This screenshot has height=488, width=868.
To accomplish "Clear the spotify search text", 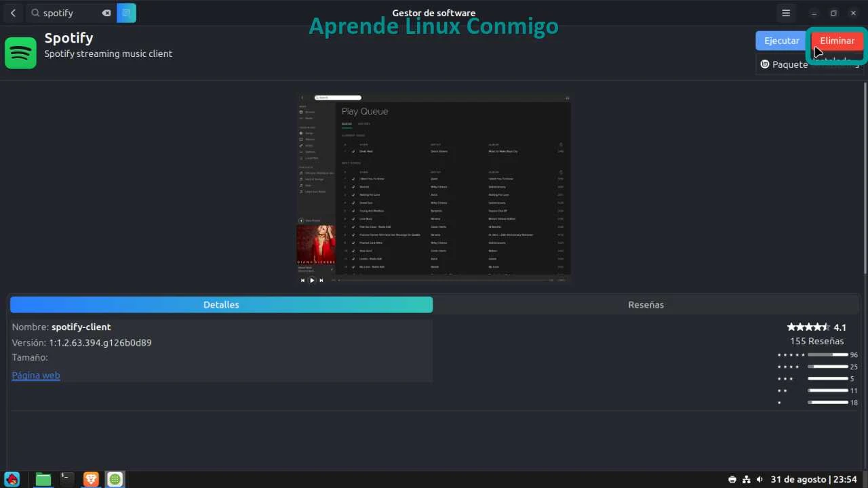I will 106,13.
